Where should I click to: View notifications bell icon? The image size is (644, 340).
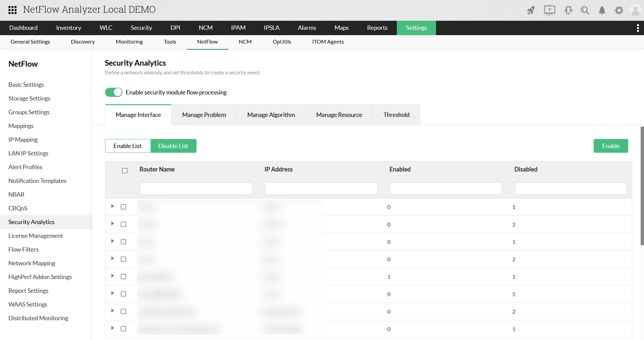point(602,10)
